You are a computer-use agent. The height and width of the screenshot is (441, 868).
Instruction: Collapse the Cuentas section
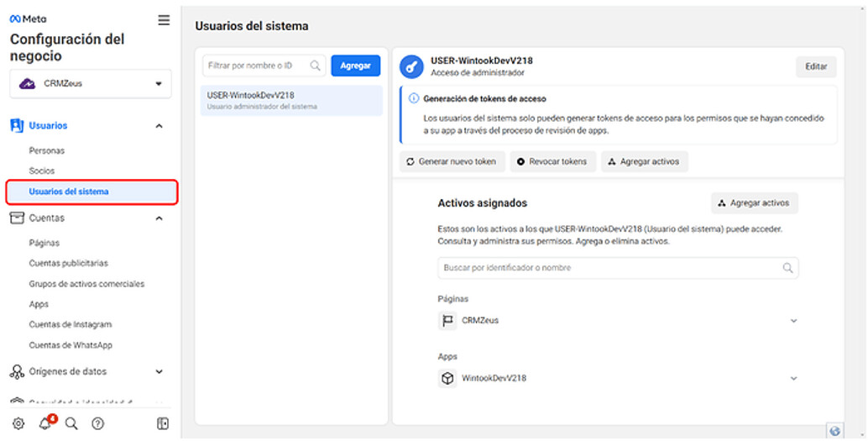[159, 218]
